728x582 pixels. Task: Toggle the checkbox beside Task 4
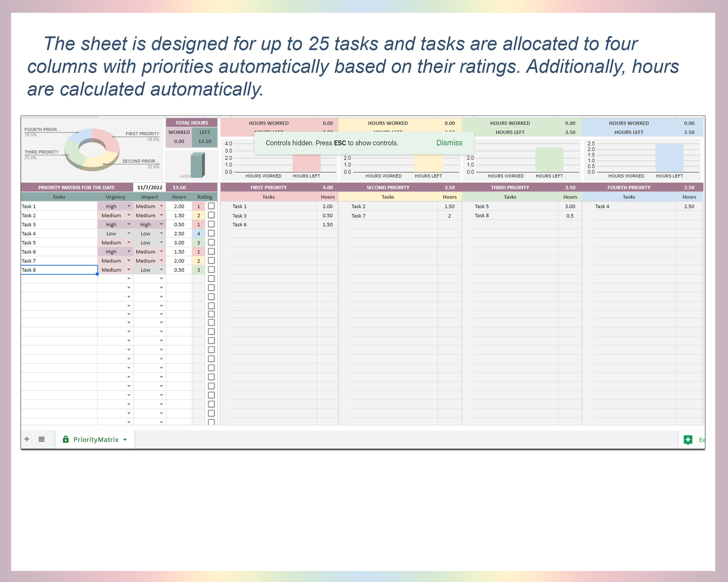[x=212, y=233]
